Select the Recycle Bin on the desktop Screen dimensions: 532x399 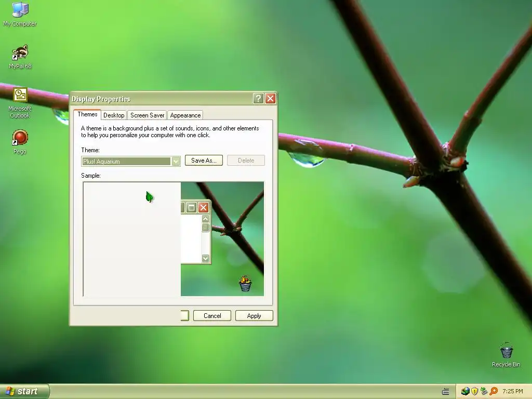click(506, 355)
